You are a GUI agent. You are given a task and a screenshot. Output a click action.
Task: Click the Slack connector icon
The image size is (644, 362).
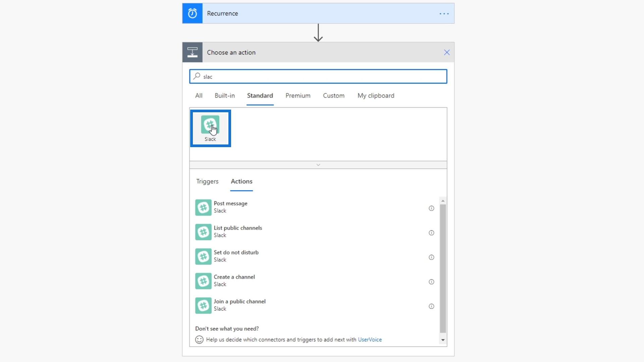(x=210, y=125)
